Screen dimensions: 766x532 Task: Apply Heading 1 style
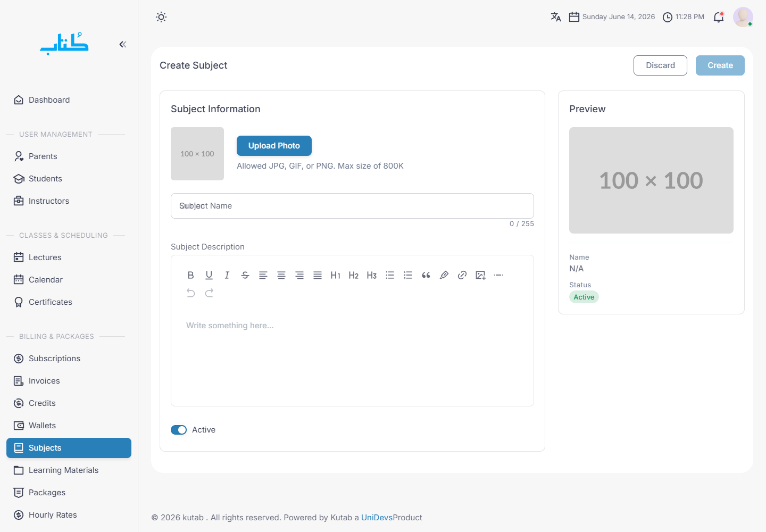tap(336, 275)
